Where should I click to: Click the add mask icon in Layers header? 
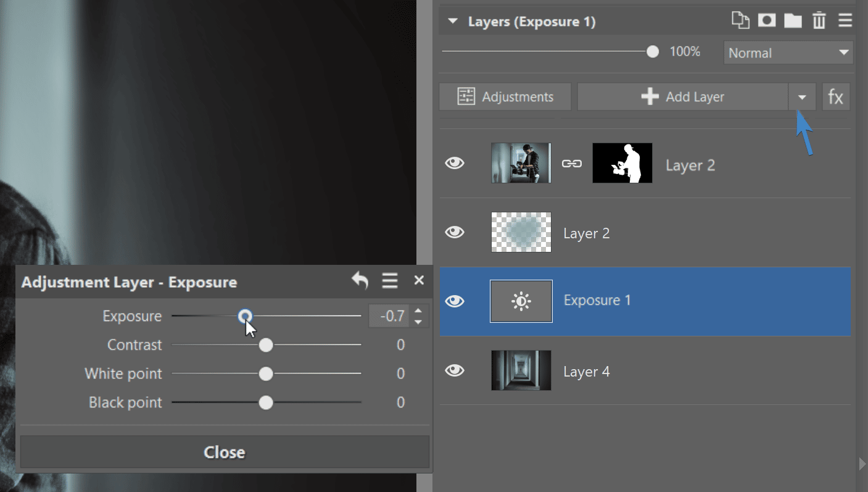coord(767,20)
